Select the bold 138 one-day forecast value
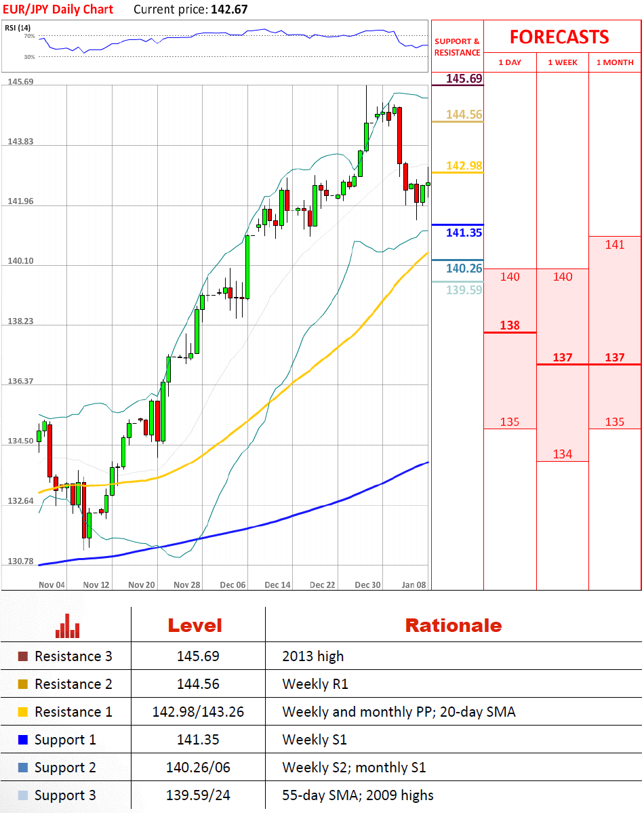 pyautogui.click(x=510, y=325)
